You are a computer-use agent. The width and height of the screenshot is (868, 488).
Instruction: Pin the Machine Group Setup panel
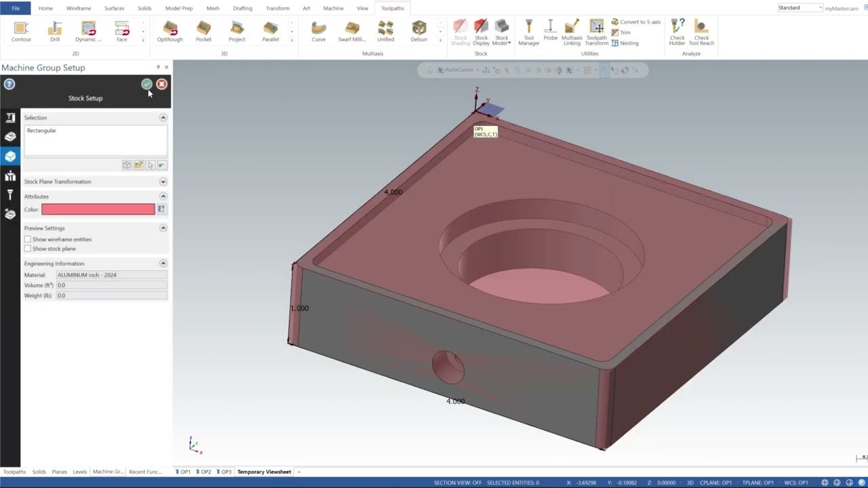[158, 67]
